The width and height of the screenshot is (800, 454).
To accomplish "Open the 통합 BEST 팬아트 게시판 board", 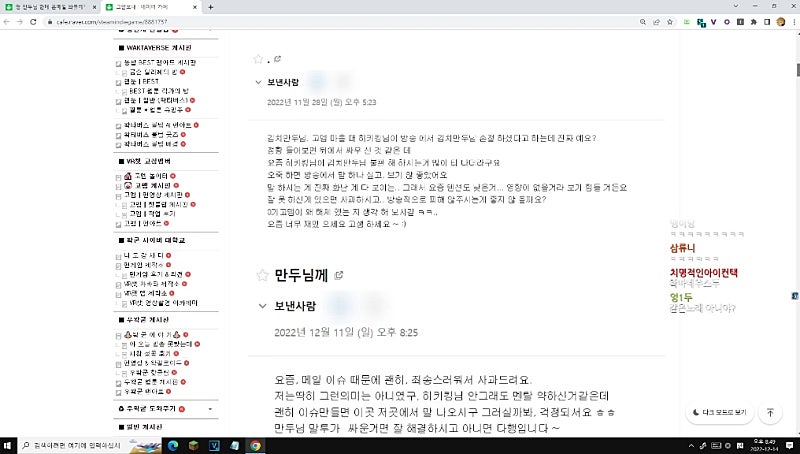I will (x=160, y=63).
